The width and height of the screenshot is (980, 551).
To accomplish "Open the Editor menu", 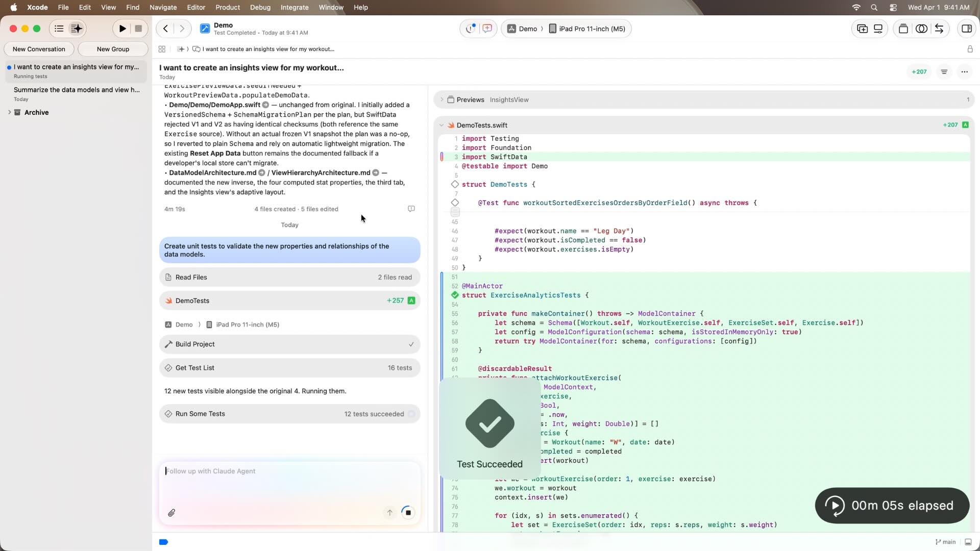I will 196,7.
